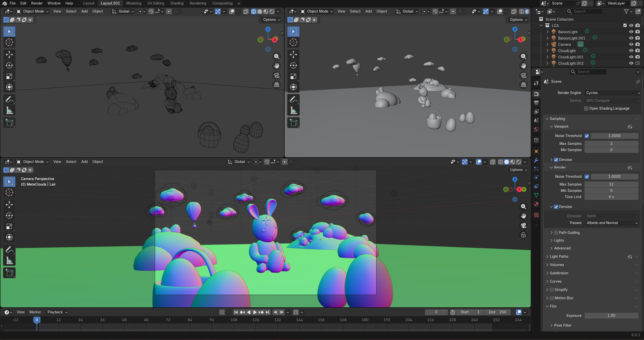Expand the Light Paths panel

pos(559,257)
